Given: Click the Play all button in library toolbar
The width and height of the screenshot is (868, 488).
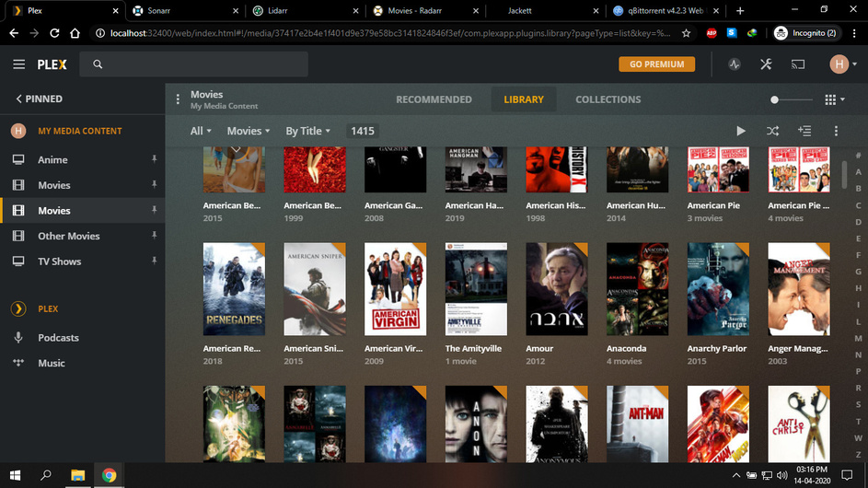Looking at the screenshot, I should click(x=741, y=132).
